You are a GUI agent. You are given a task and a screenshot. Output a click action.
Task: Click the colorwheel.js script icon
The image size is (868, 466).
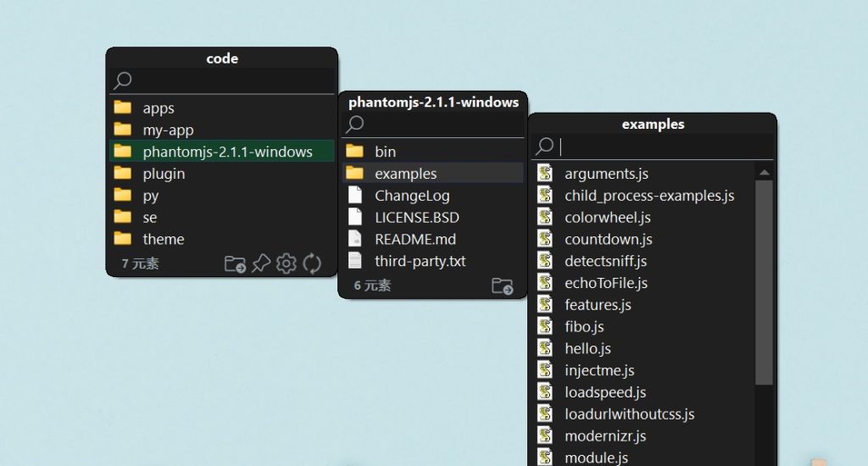545,217
